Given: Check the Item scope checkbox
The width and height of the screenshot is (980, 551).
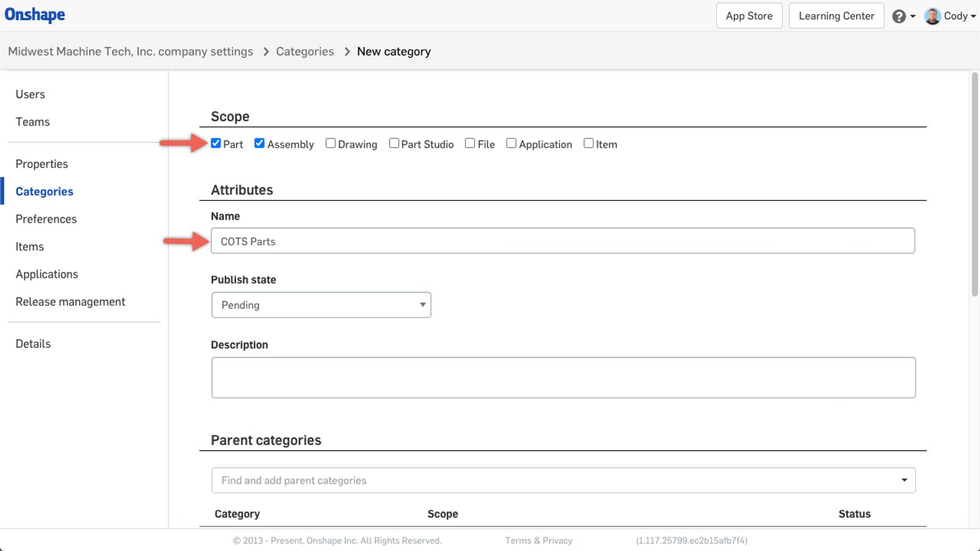Looking at the screenshot, I should tap(589, 143).
